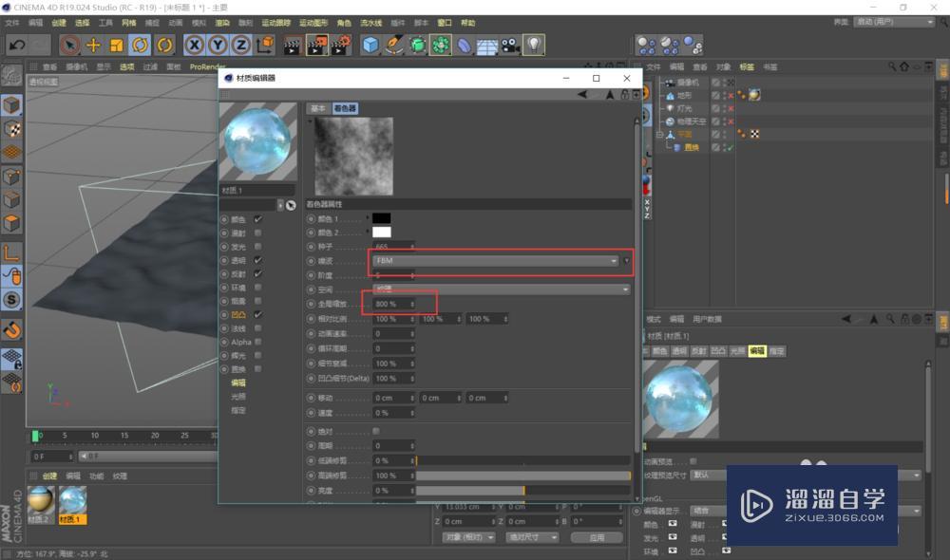This screenshot has width=950, height=560.
Task: Open the Spline pen tool
Action: (394, 45)
